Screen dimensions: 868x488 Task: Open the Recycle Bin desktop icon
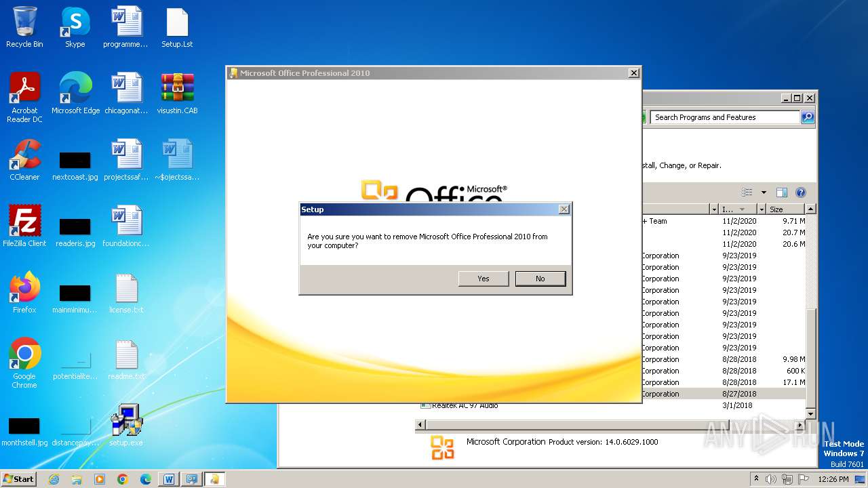tap(24, 27)
